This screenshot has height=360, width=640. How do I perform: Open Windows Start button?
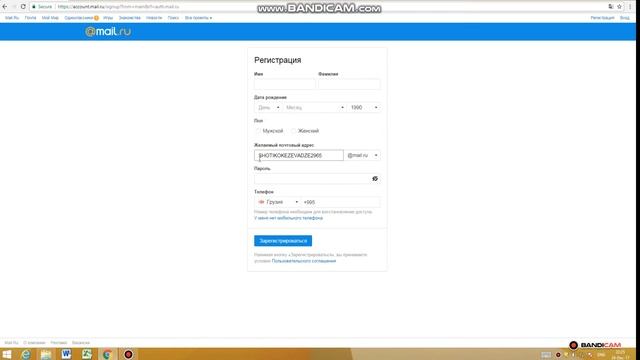pyautogui.click(x=7, y=354)
